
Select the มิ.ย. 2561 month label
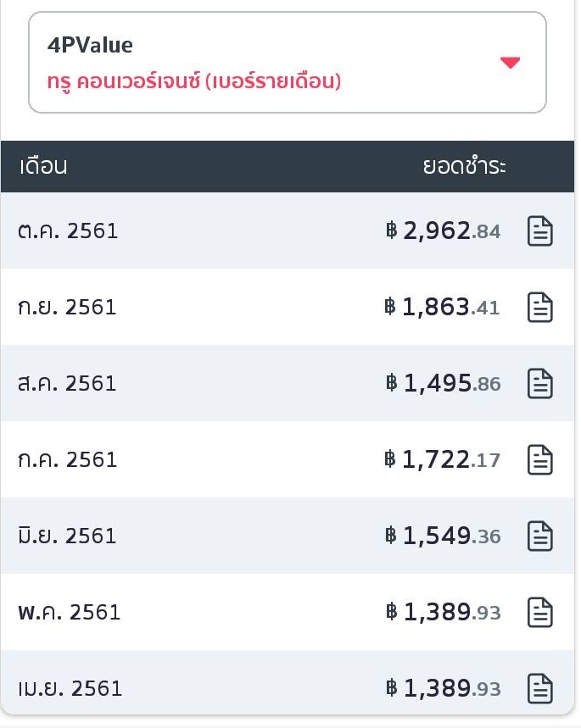click(x=67, y=536)
